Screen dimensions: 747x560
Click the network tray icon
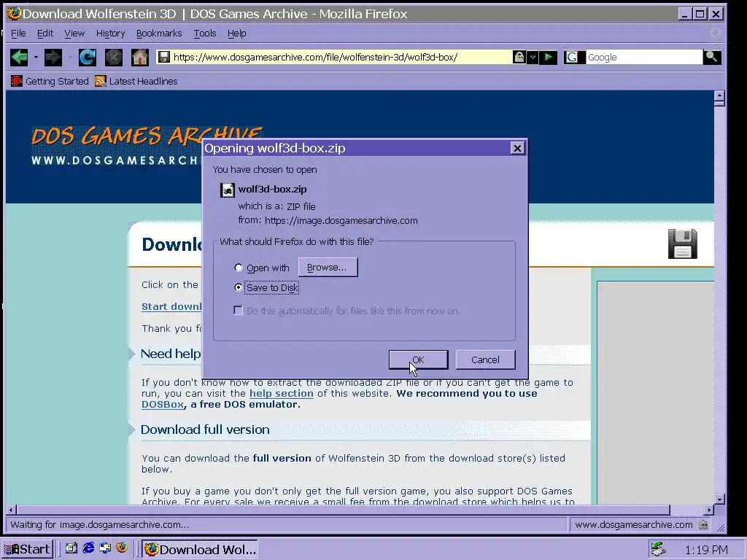[x=658, y=549]
